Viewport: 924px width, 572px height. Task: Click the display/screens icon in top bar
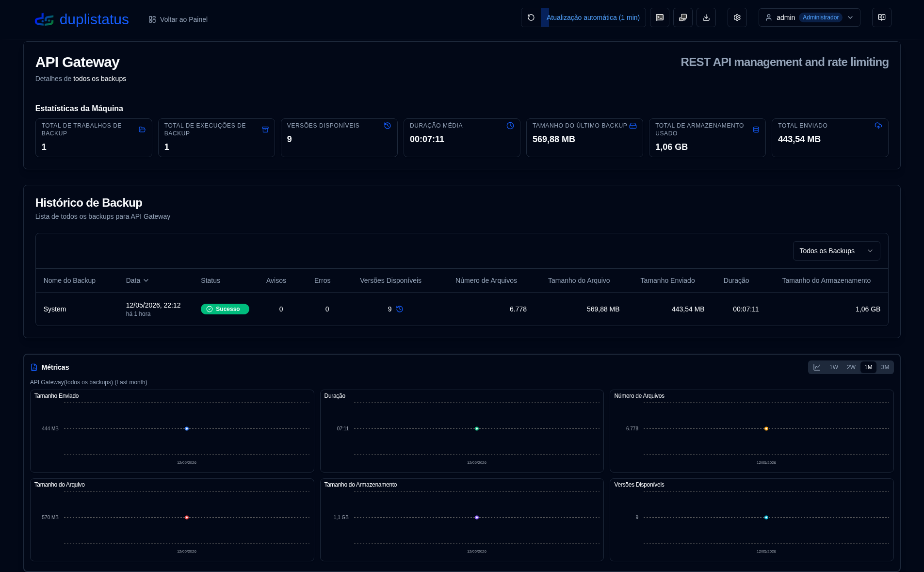683,17
